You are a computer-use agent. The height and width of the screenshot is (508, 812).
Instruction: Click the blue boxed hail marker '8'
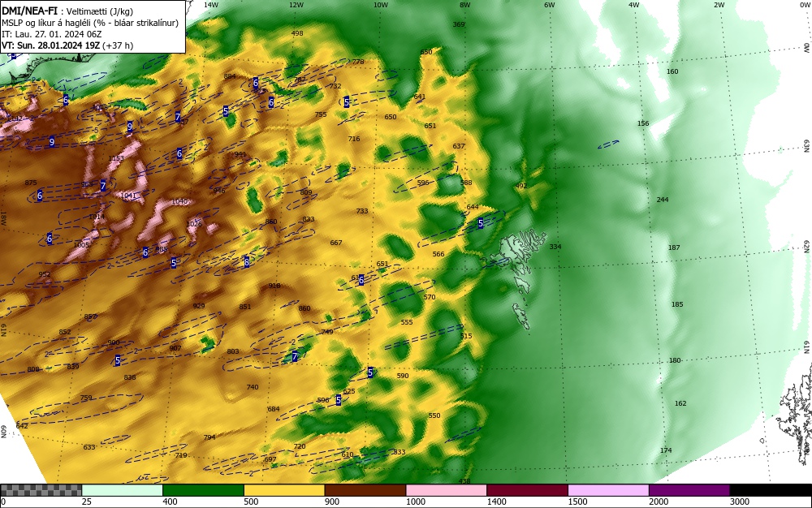[247, 262]
